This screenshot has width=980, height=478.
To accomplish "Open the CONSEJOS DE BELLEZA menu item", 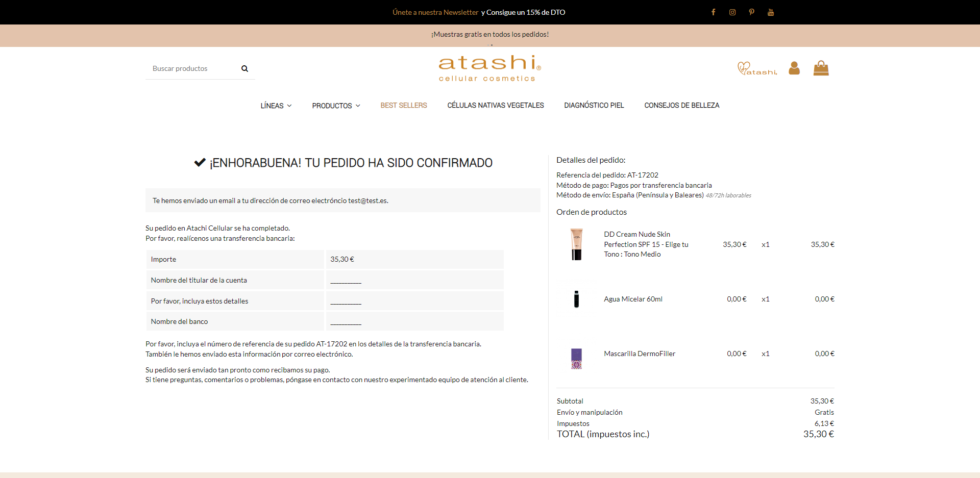I will (681, 106).
